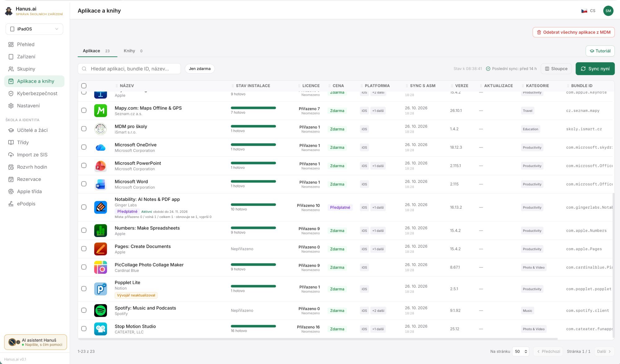Viewport: 620px width, 364px height.
Task: Click the Sync nyní button
Action: (595, 69)
